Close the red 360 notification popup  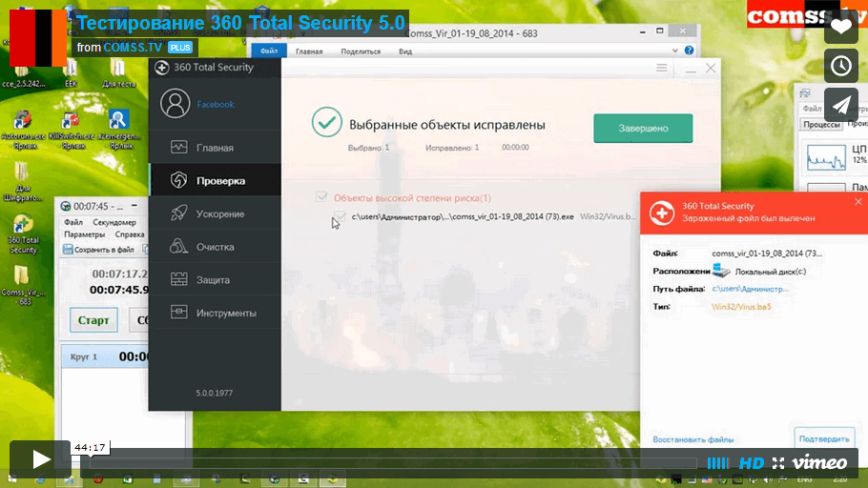point(858,202)
